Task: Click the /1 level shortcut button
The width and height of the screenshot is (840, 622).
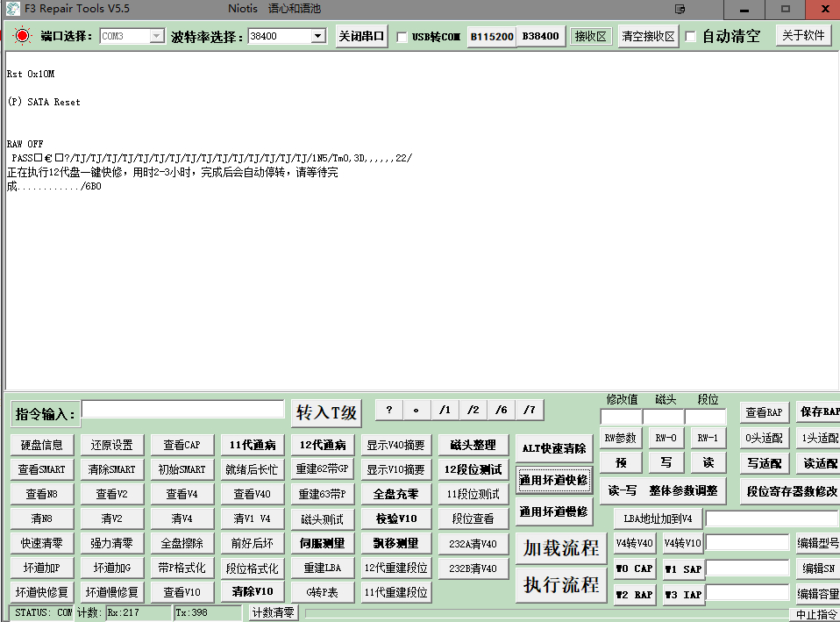Action: 445,411
